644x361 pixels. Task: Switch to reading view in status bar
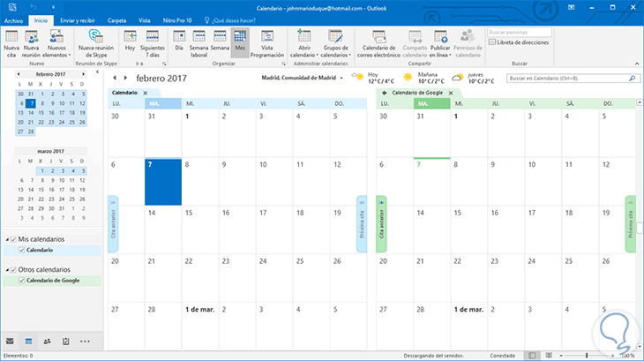pos(549,355)
